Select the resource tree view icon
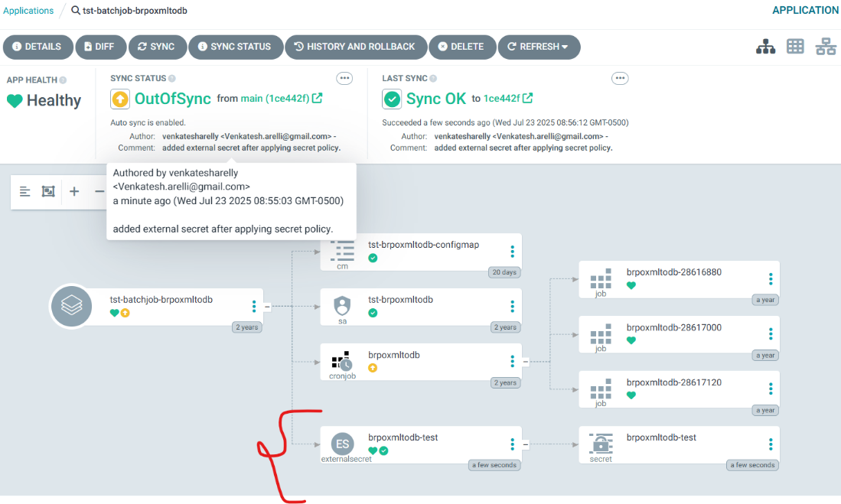The width and height of the screenshot is (841, 504). (x=765, y=46)
